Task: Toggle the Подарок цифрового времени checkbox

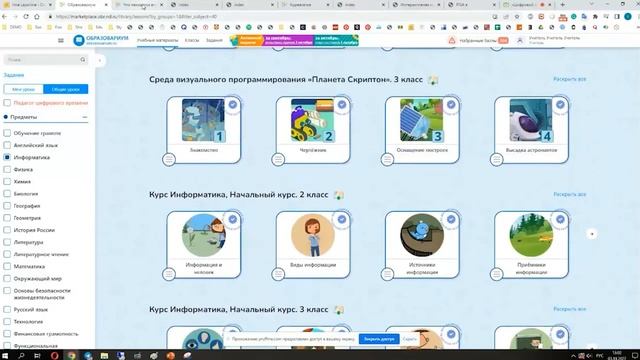Action: click(x=7, y=103)
